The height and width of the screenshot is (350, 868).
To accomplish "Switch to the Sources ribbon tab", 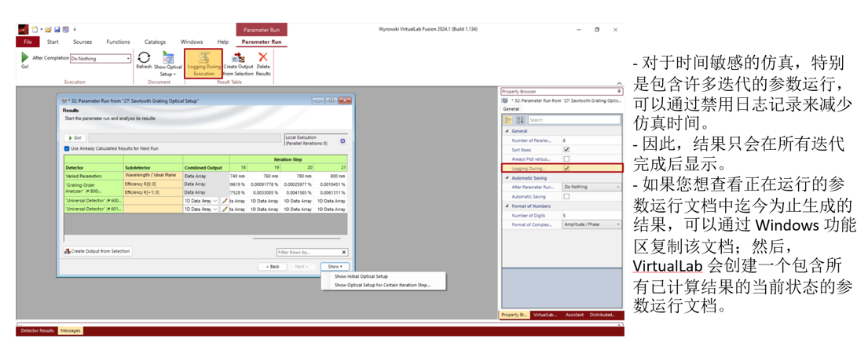I will 82,42.
